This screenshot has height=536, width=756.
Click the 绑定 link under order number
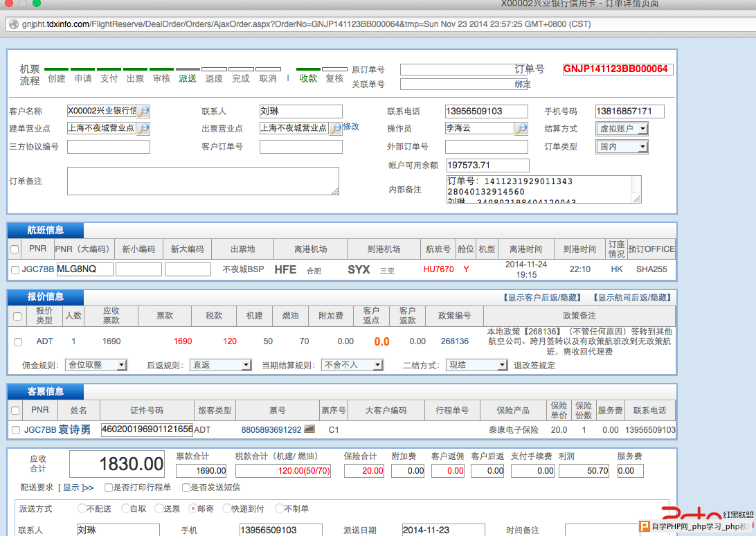tap(523, 84)
